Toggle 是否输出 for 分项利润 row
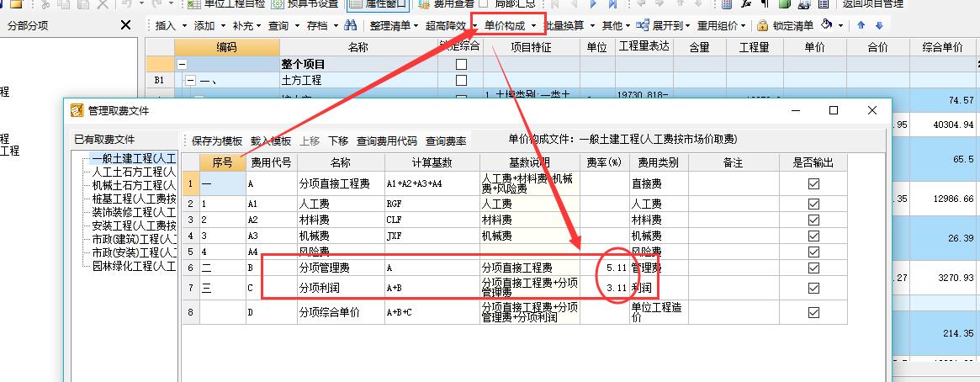 pyautogui.click(x=813, y=289)
